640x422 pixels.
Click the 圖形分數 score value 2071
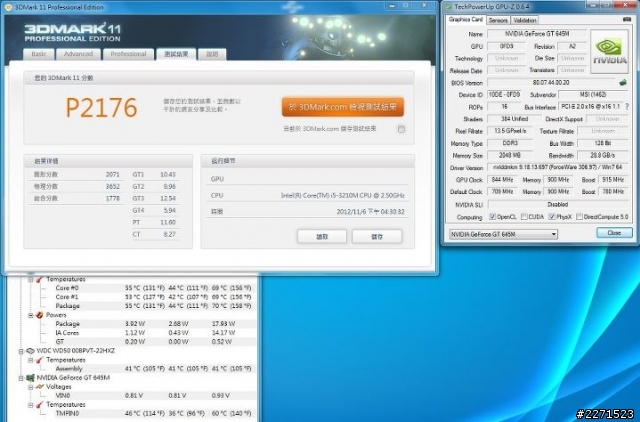coord(113,174)
